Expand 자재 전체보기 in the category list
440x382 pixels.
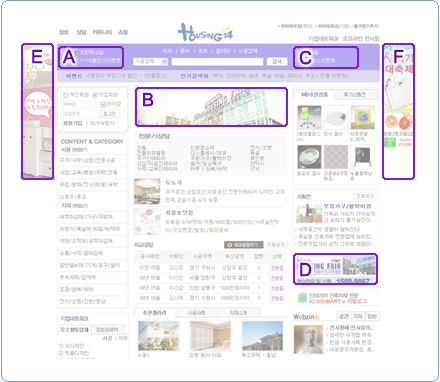tap(74, 206)
